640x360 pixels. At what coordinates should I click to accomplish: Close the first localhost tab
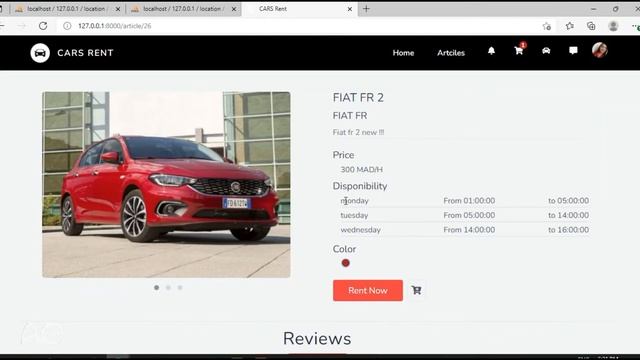pos(118,9)
